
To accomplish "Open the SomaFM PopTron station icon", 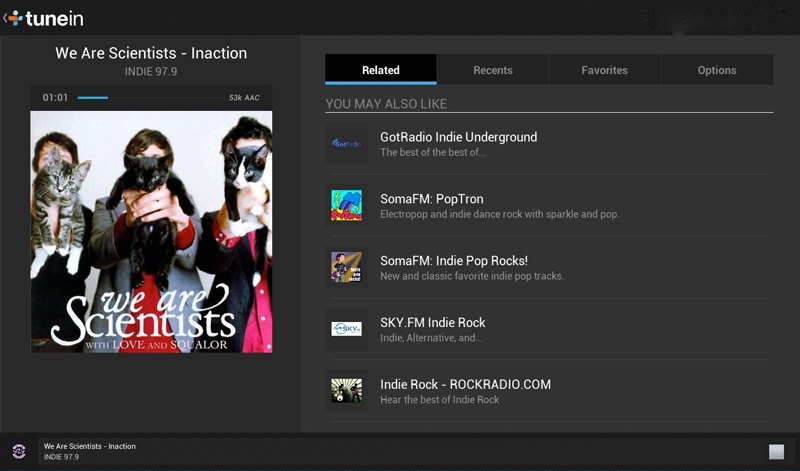I will coord(346,205).
